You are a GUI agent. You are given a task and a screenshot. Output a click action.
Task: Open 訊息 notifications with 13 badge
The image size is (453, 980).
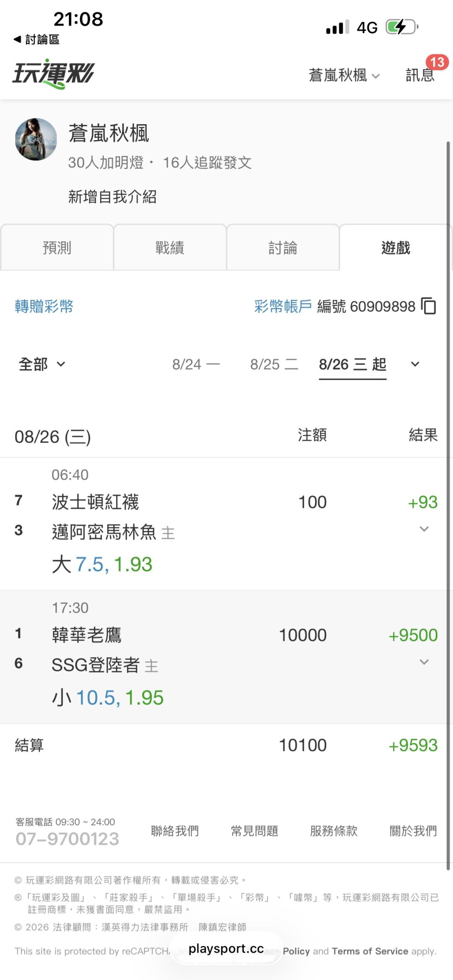pyautogui.click(x=421, y=75)
